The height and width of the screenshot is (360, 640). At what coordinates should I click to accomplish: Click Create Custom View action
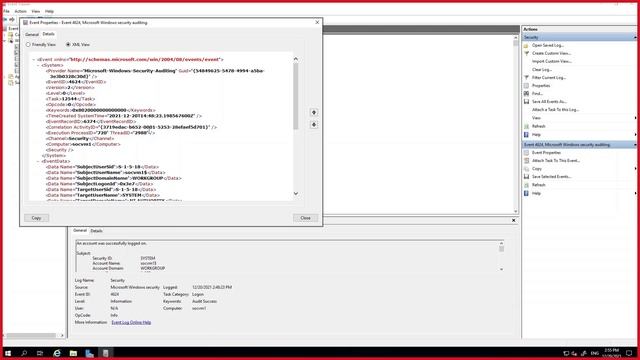pos(551,53)
